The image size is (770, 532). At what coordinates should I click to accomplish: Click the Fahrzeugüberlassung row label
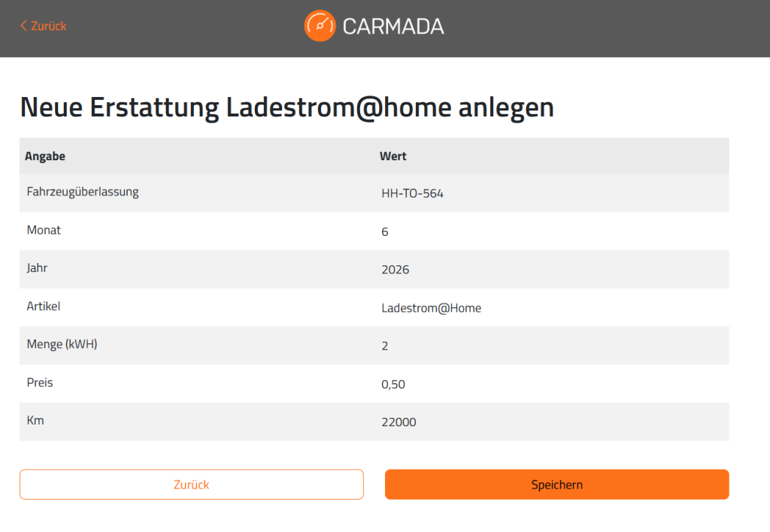click(83, 192)
